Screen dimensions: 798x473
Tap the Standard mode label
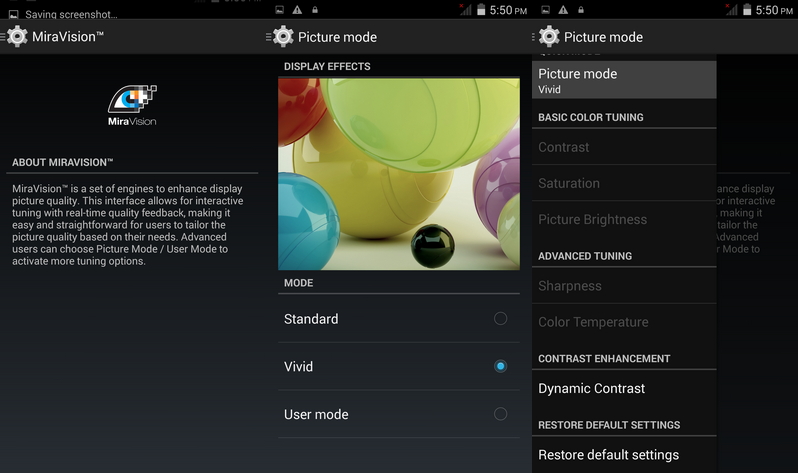(311, 319)
